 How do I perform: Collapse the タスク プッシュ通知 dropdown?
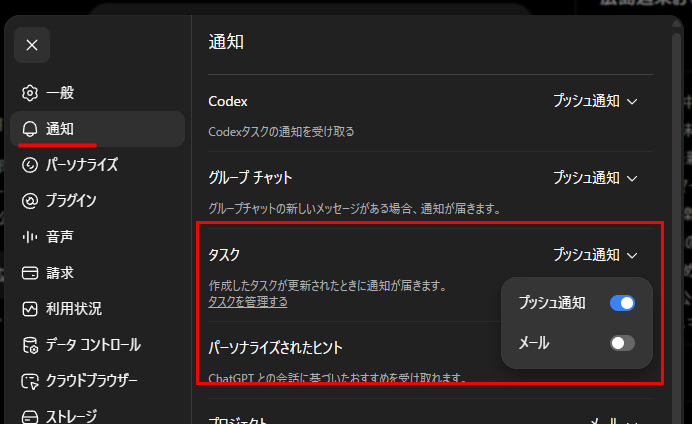(595, 255)
